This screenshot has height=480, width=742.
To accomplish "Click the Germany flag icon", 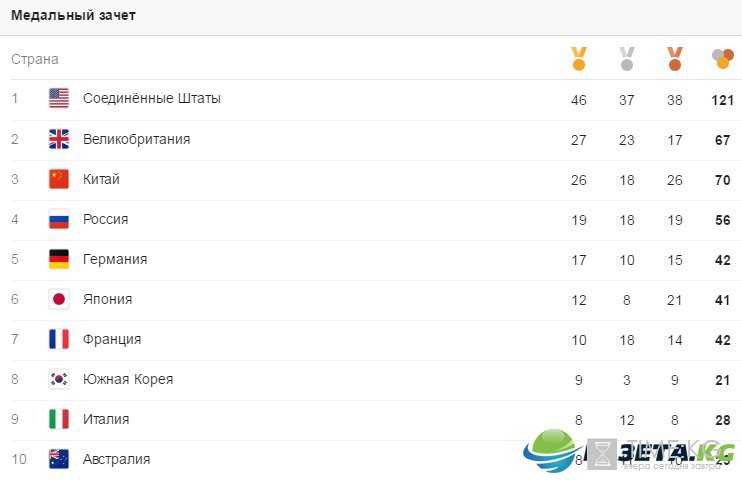I will (x=59, y=259).
